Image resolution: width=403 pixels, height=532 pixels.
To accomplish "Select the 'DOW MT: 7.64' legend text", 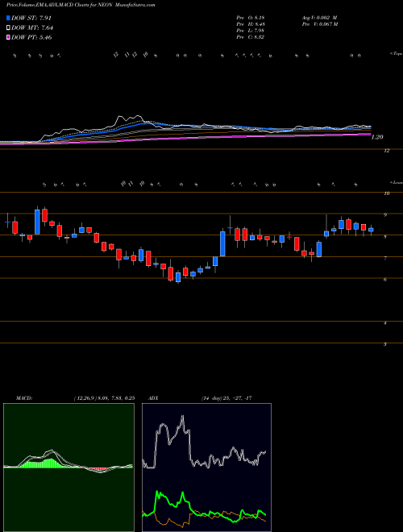I will (x=32, y=27).
